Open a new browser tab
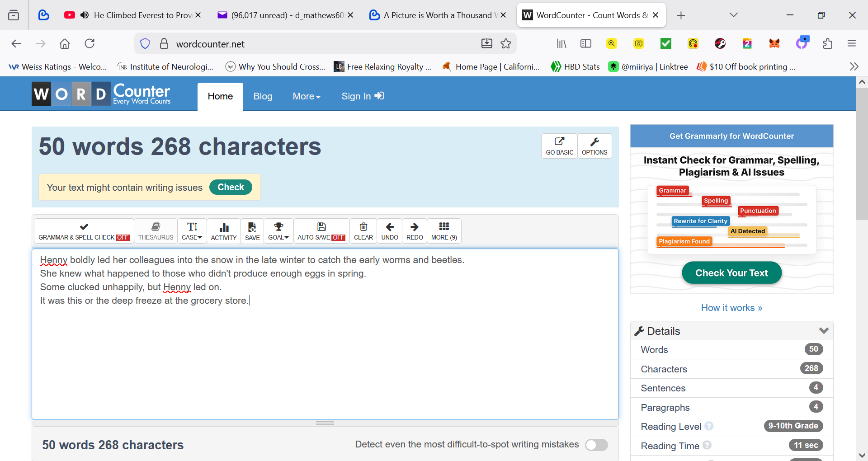The height and width of the screenshot is (461, 868). [681, 15]
